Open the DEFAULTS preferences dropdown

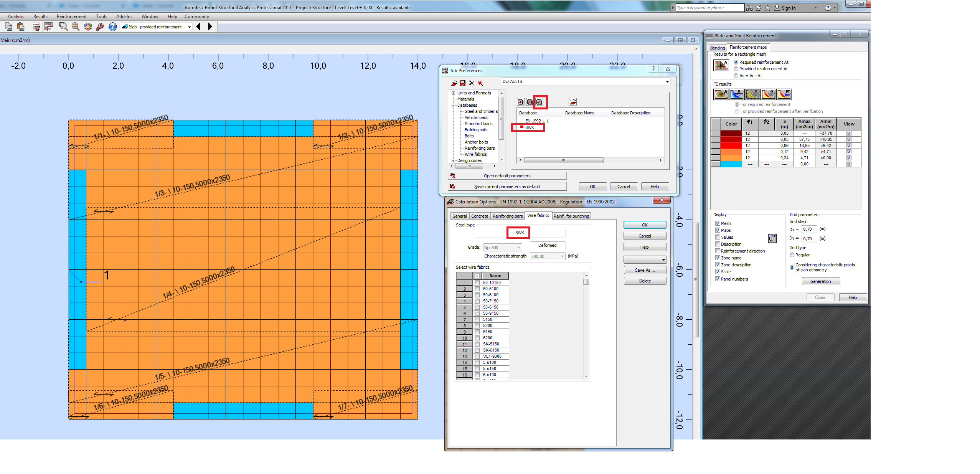point(667,81)
